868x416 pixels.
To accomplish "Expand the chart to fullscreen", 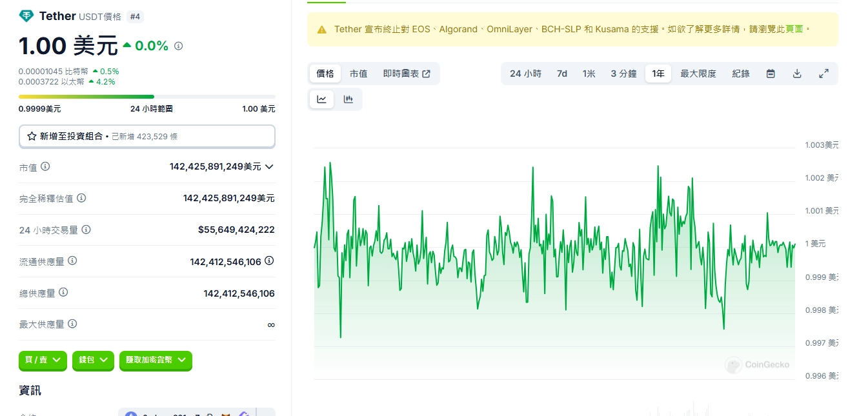I will pos(823,74).
